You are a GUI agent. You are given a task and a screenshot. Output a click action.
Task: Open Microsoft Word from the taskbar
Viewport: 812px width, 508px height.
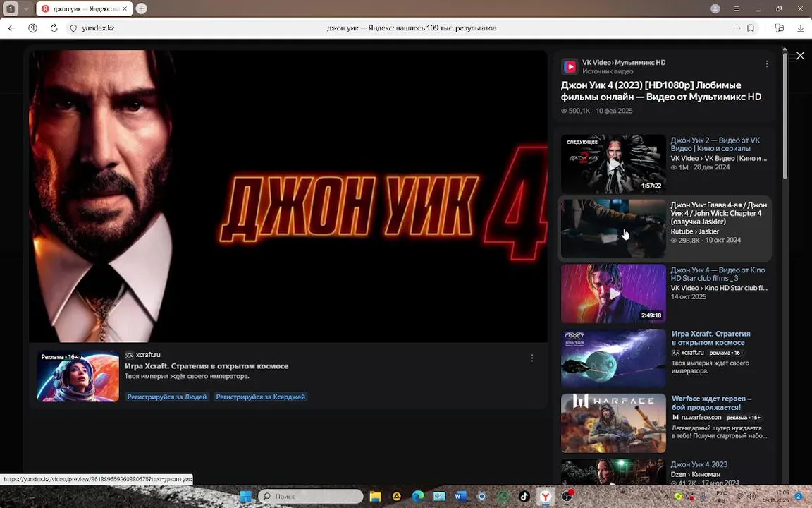click(x=460, y=497)
